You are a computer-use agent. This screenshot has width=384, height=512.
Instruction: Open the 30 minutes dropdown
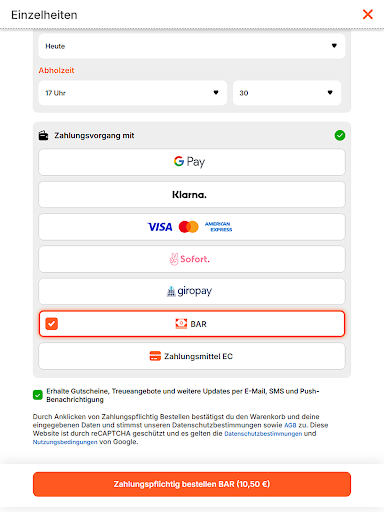click(287, 93)
